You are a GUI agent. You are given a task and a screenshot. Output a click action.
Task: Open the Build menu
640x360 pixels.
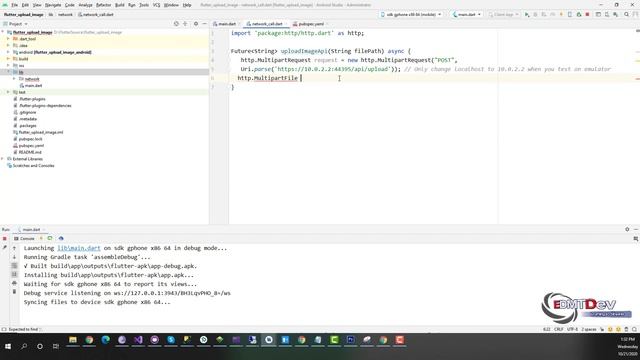(120, 5)
